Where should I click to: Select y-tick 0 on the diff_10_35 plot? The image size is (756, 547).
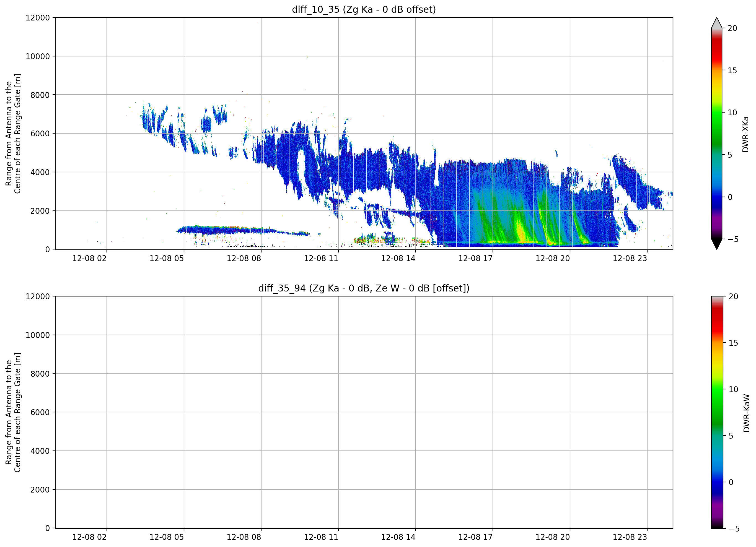pyautogui.click(x=48, y=250)
